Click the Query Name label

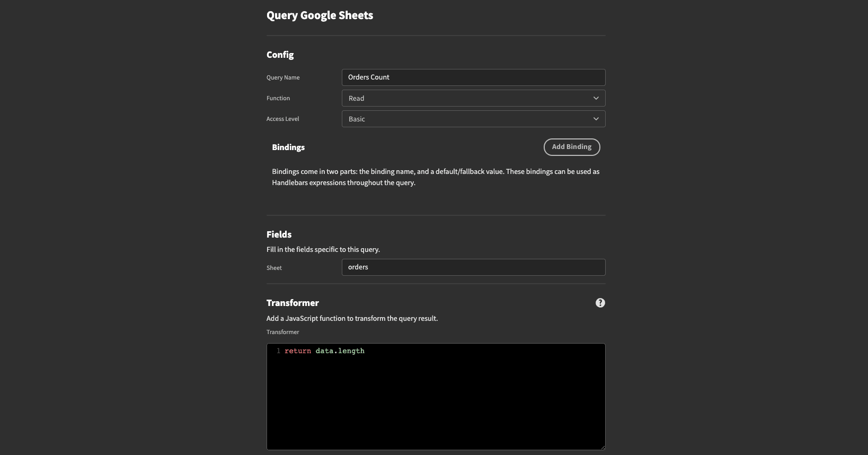[x=283, y=77]
